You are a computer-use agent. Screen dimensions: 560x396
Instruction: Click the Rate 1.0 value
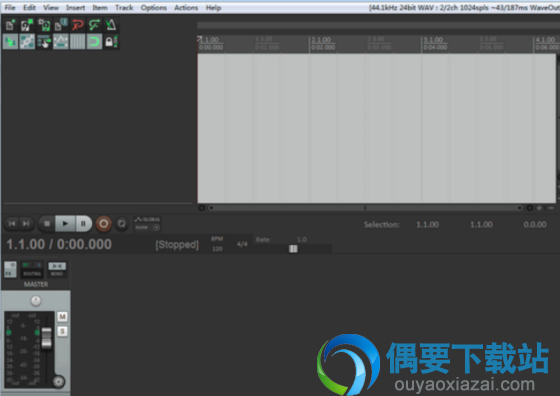[302, 240]
